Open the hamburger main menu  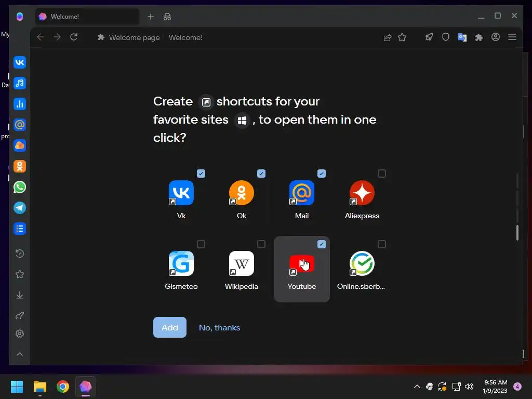(x=512, y=37)
